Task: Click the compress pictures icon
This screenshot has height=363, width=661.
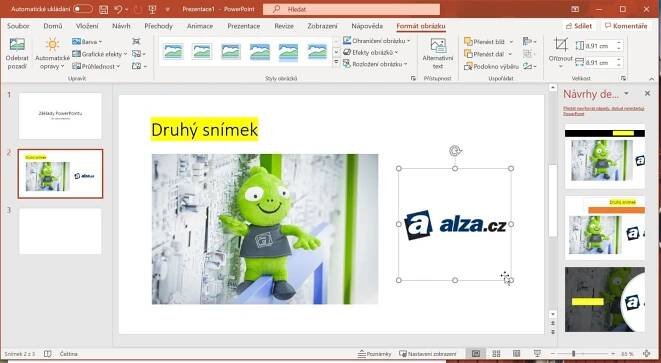Action: pos(136,41)
